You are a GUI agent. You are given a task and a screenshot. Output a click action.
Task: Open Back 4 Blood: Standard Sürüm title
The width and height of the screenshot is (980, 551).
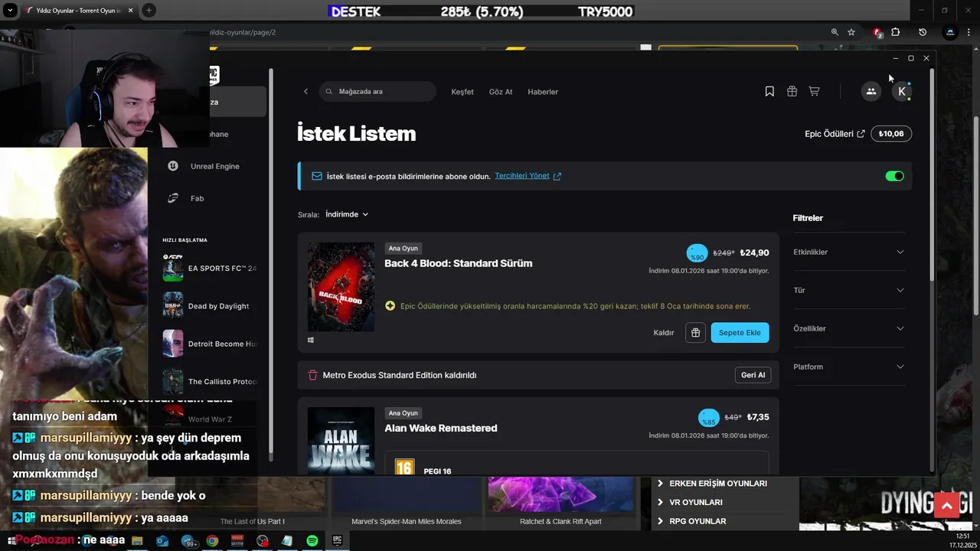(458, 263)
